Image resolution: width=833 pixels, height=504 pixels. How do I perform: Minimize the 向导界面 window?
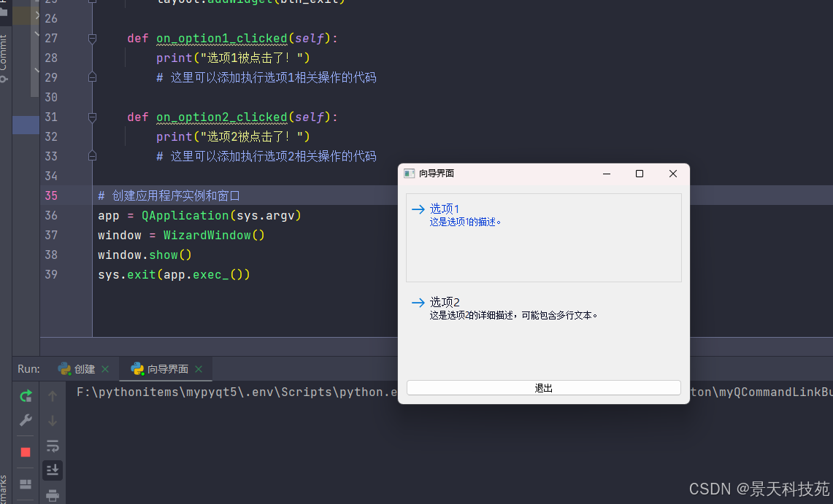click(607, 174)
